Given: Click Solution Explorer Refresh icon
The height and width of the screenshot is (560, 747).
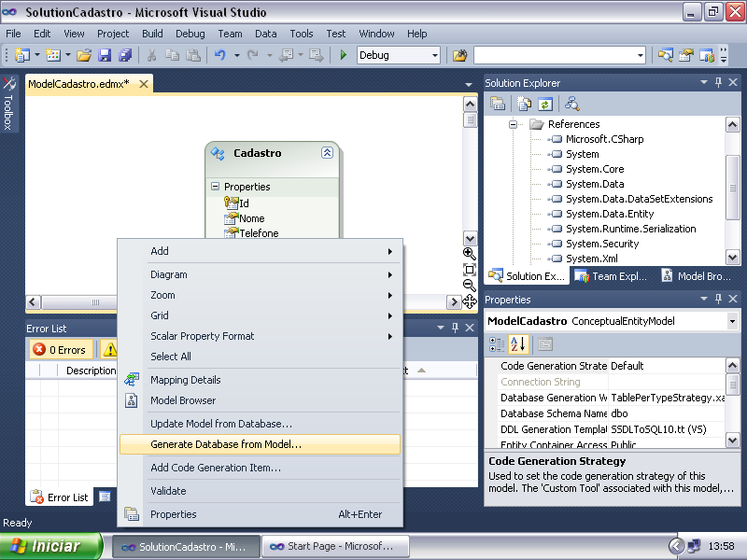Looking at the screenshot, I should (x=545, y=104).
